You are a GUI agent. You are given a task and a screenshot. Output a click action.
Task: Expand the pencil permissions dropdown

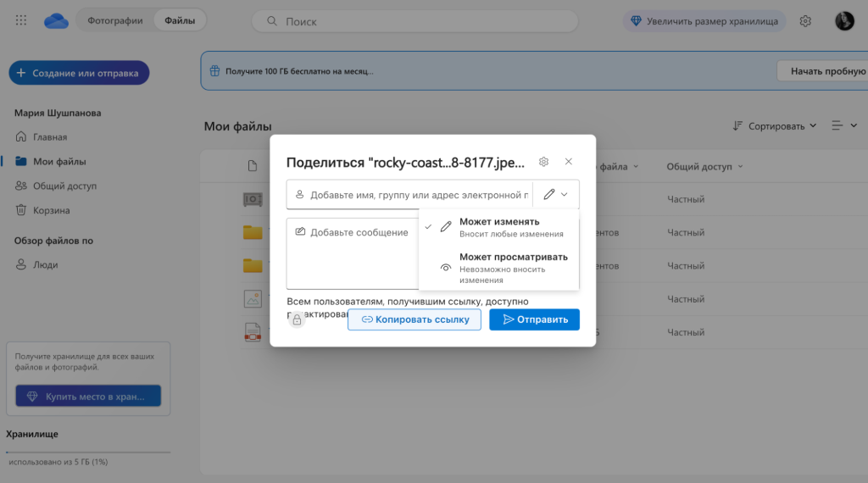tap(556, 195)
